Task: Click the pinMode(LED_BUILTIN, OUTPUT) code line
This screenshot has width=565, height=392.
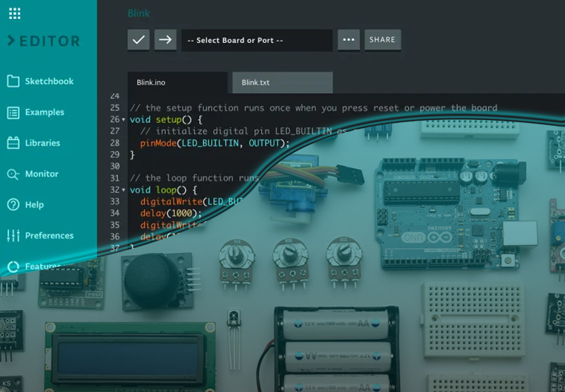Action: (215, 143)
